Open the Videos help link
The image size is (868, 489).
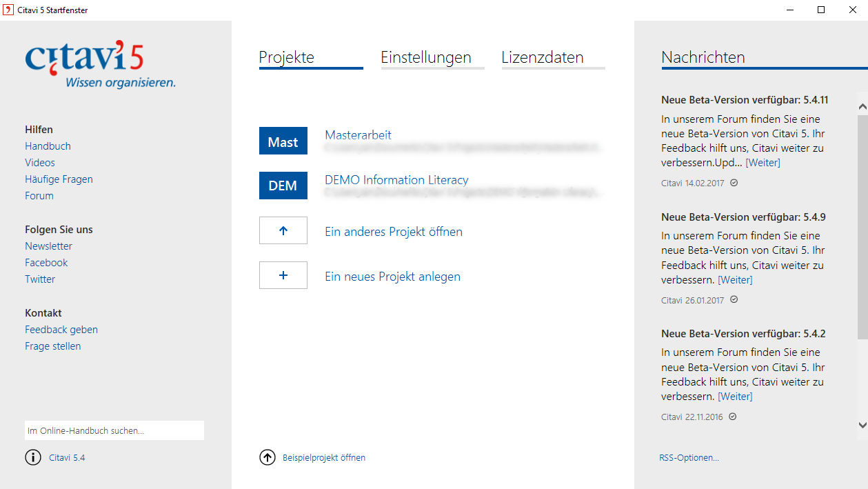(40, 163)
